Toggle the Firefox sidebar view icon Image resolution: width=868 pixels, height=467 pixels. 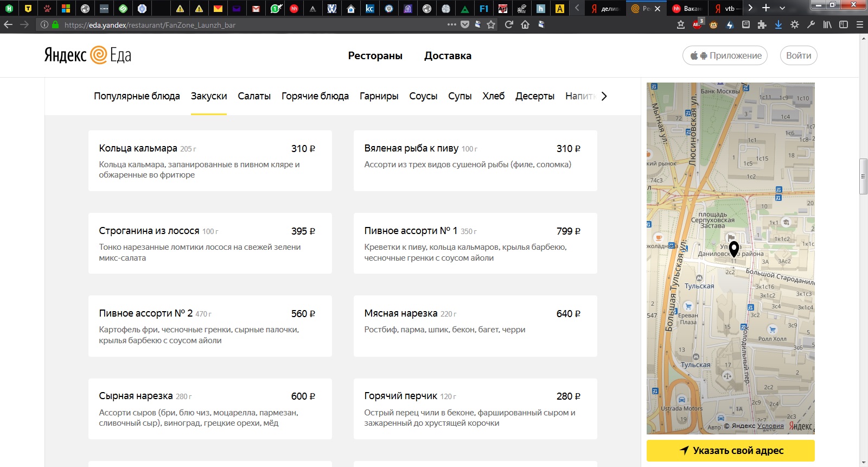coord(844,24)
